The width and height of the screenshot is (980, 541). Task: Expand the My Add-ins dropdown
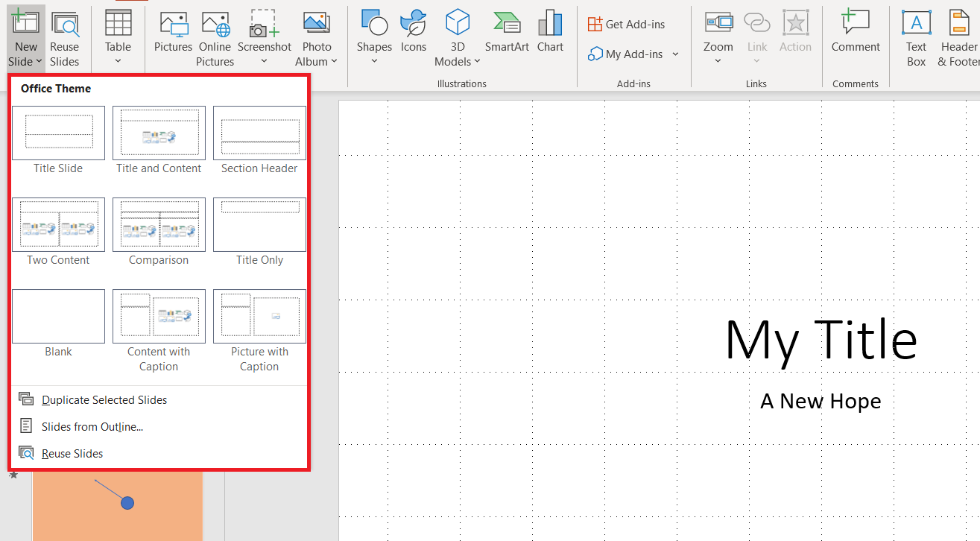pos(675,54)
